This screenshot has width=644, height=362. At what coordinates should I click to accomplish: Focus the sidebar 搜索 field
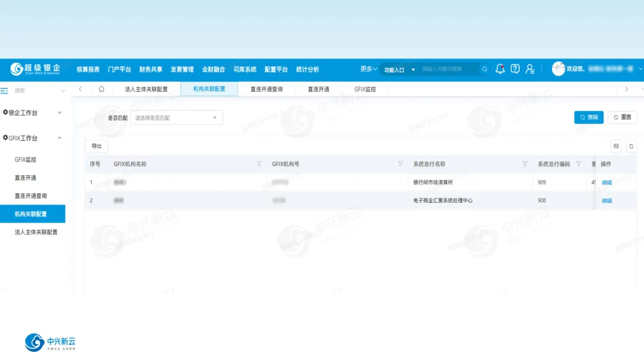pos(35,91)
